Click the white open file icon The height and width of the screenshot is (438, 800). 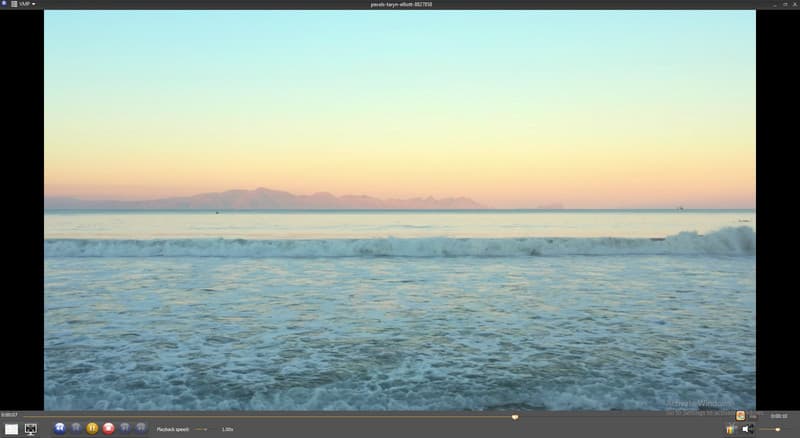click(12, 429)
